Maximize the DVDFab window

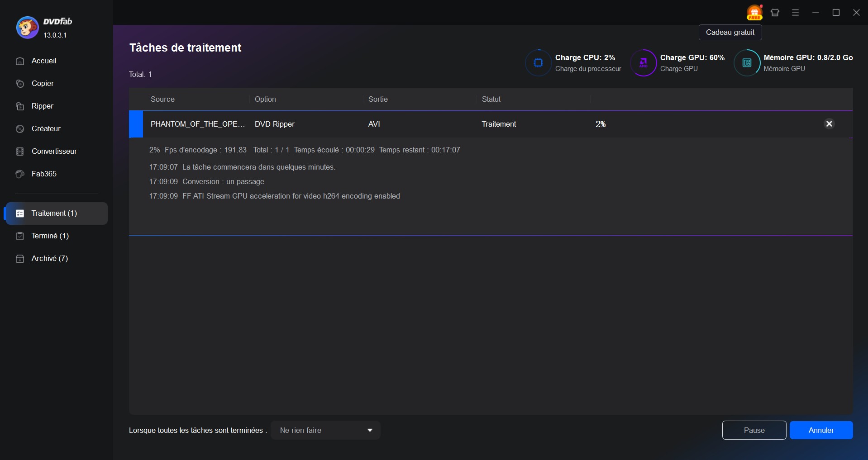(836, 13)
